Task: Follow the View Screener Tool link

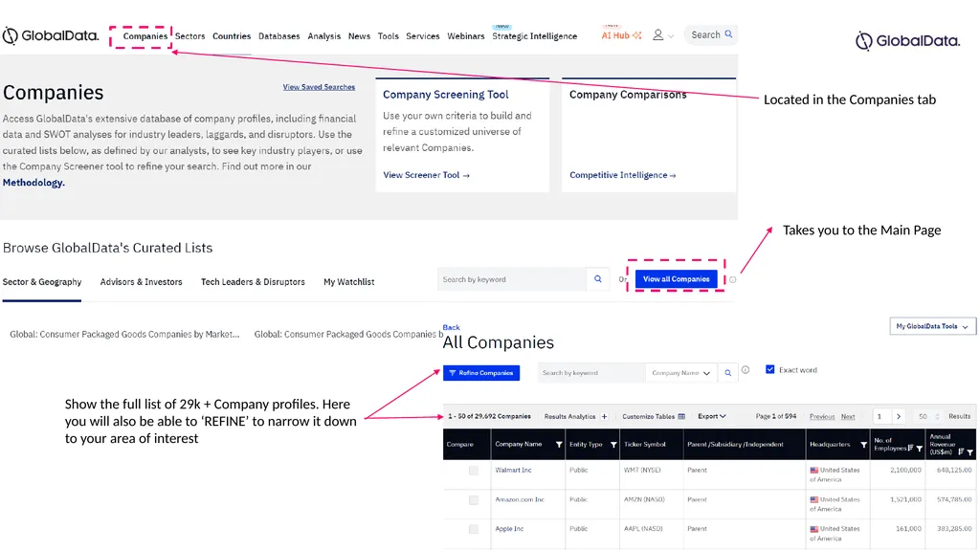Action: [x=426, y=175]
